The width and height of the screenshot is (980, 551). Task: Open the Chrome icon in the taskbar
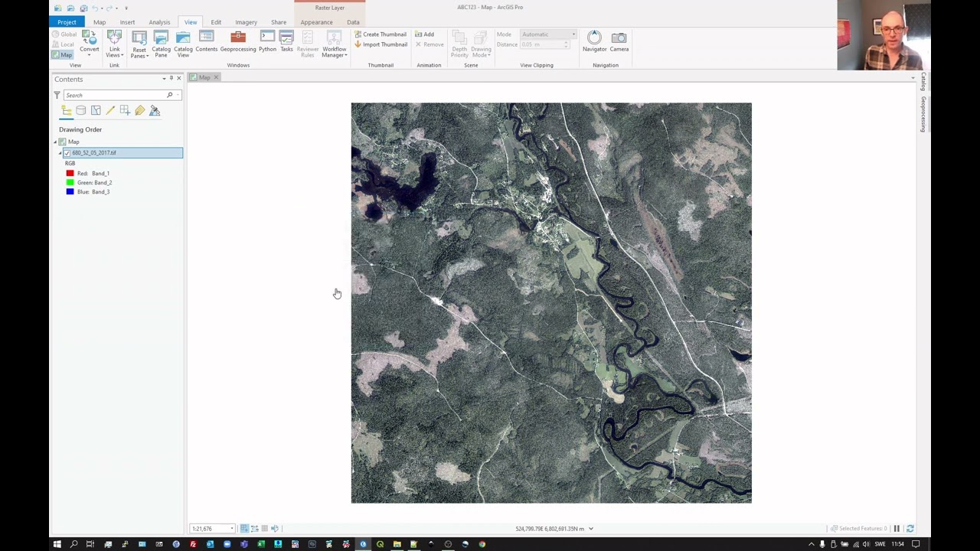[482, 544]
